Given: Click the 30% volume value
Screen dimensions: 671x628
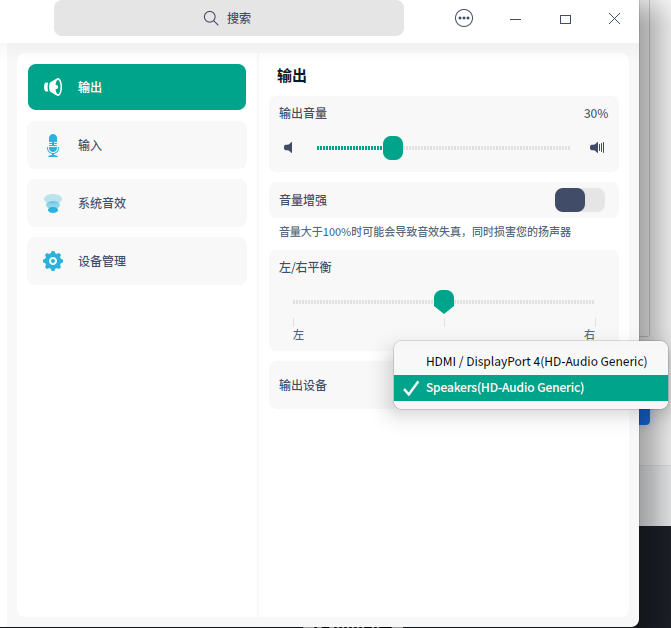Looking at the screenshot, I should (x=596, y=113).
